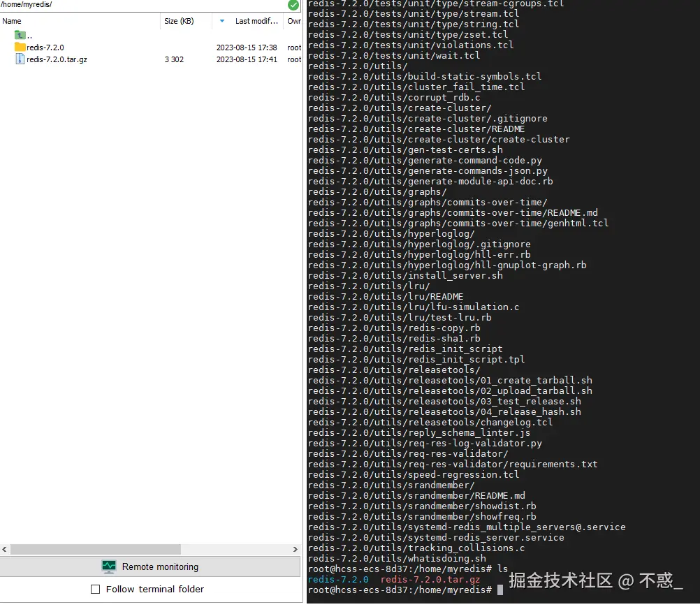This screenshot has height=607, width=700.
Task: Click the terminal line create-cluster/README
Action: pyautogui.click(x=416, y=129)
